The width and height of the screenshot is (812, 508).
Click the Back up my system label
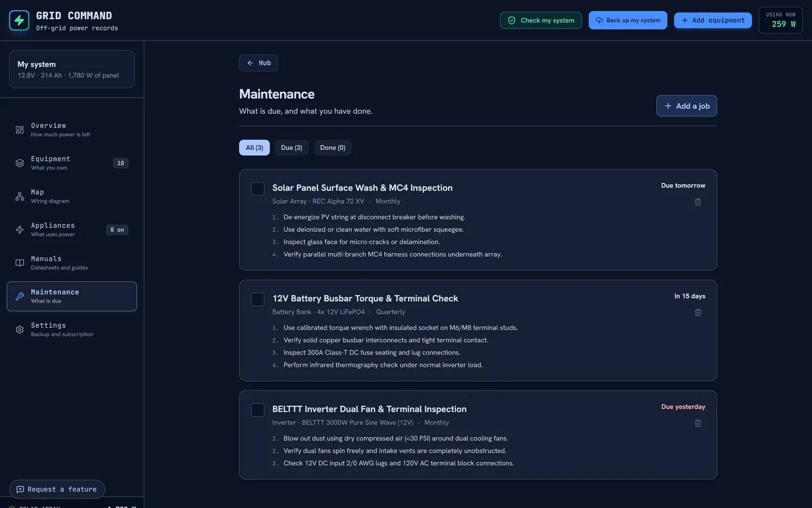[x=633, y=20]
